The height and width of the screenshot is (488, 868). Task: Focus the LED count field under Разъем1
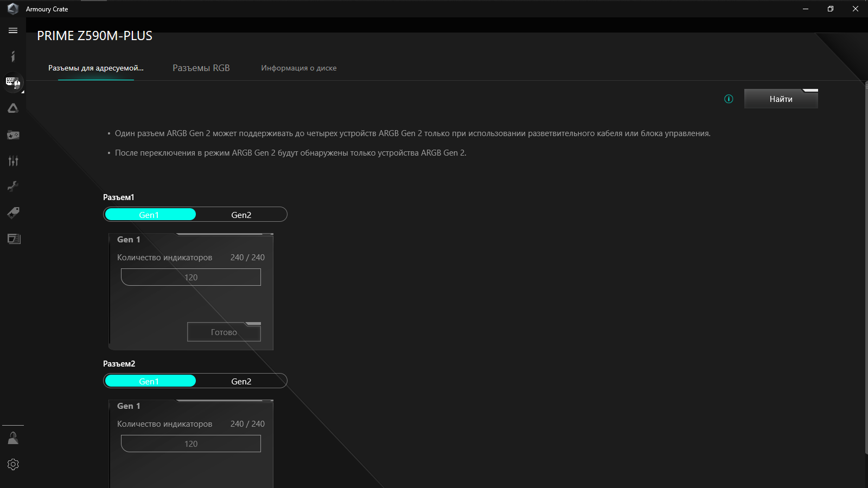[x=191, y=277]
